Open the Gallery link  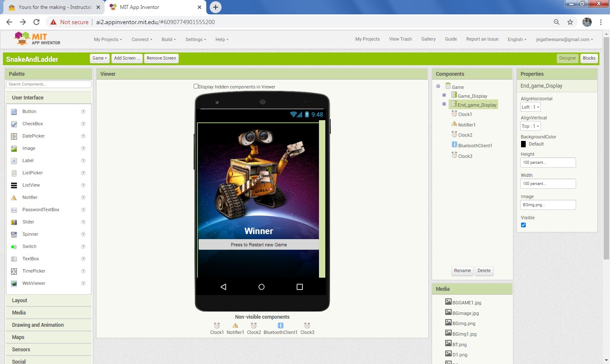(x=428, y=39)
